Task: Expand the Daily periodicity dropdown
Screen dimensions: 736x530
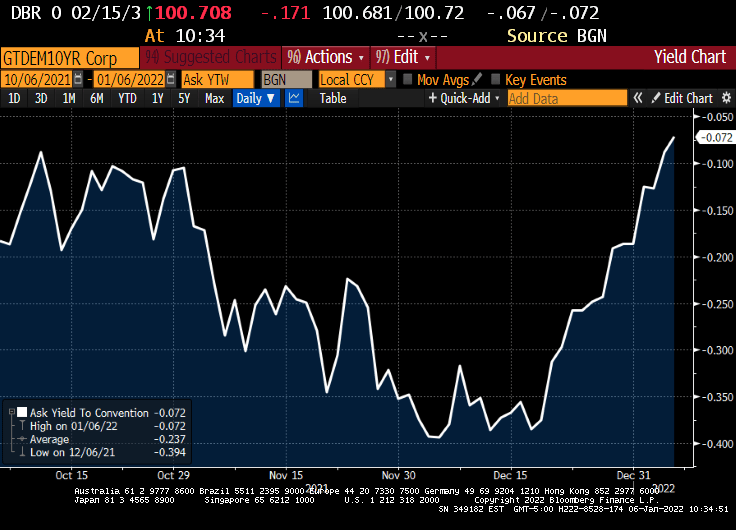Action: tap(255, 98)
